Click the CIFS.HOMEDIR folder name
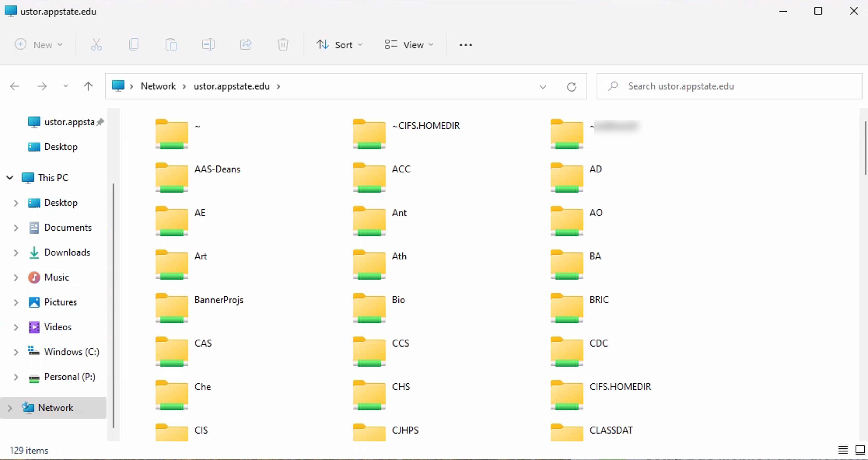The image size is (868, 460). (620, 387)
